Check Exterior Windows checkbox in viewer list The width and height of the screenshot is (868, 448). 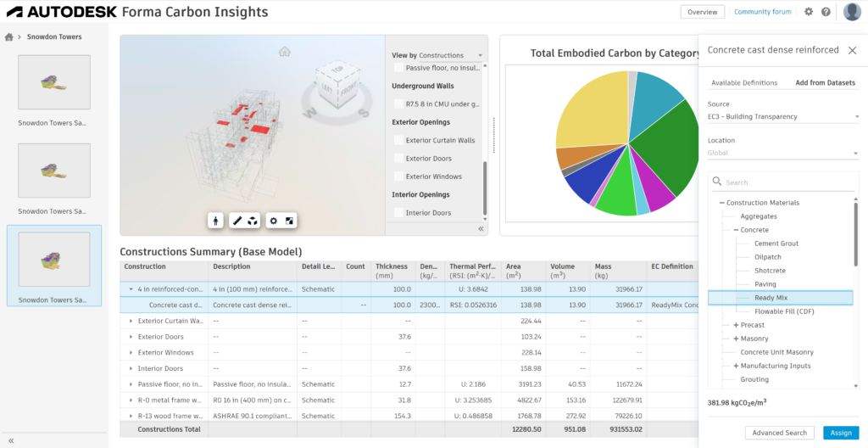398,176
